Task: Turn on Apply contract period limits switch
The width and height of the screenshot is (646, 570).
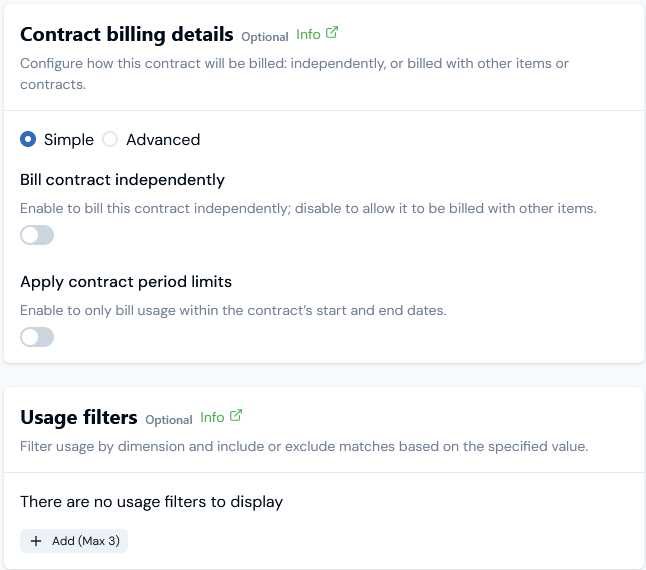Action: click(x=37, y=337)
